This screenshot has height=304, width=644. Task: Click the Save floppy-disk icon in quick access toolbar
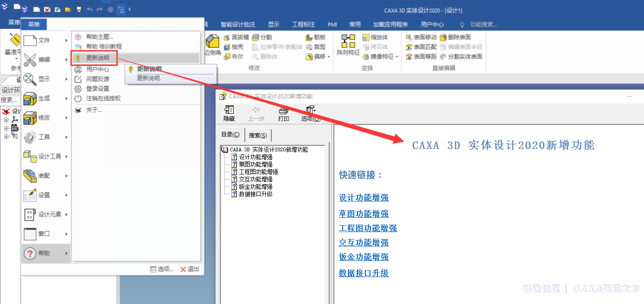pos(78,9)
